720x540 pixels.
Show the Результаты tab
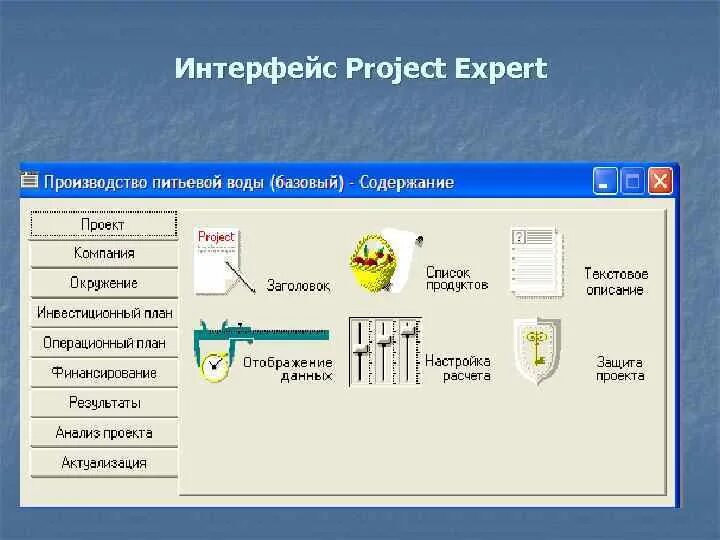(104, 403)
